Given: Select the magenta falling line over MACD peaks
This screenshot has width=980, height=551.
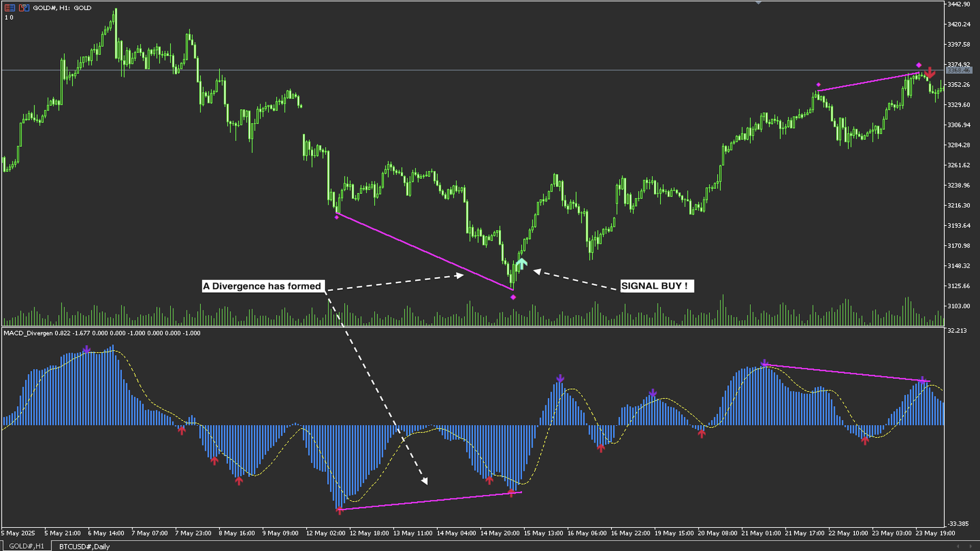Looking at the screenshot, I should (847, 373).
